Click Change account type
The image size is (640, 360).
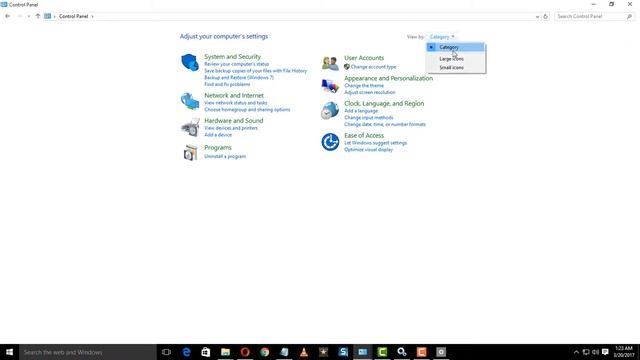point(373,67)
